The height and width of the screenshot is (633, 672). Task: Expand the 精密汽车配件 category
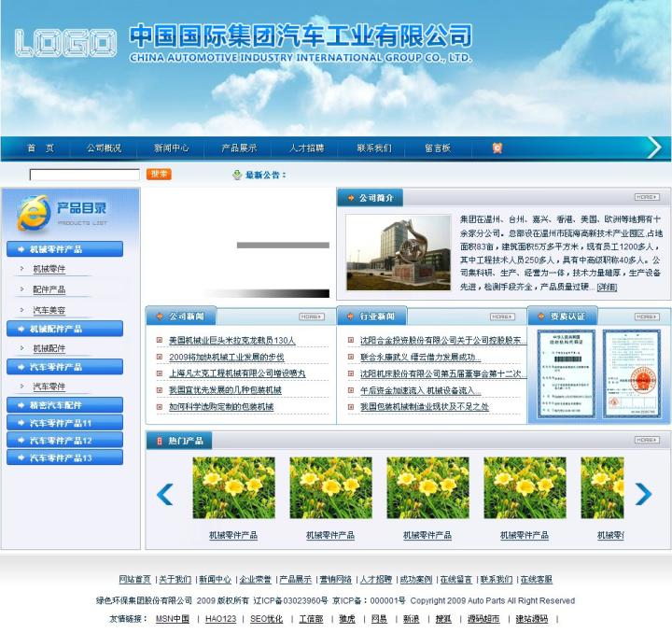[x=64, y=405]
